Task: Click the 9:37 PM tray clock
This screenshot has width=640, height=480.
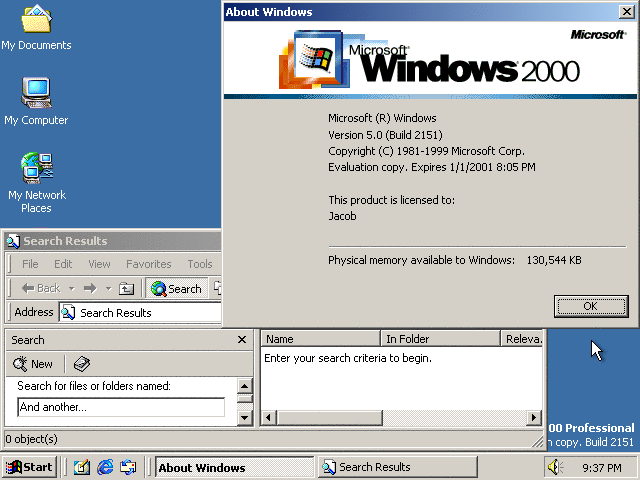Action: 602,467
